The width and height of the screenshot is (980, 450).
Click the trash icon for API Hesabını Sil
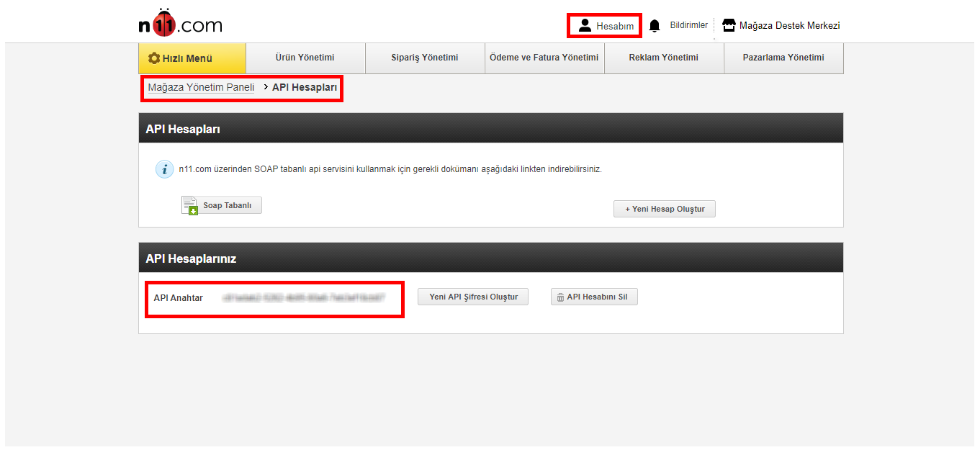tap(560, 297)
